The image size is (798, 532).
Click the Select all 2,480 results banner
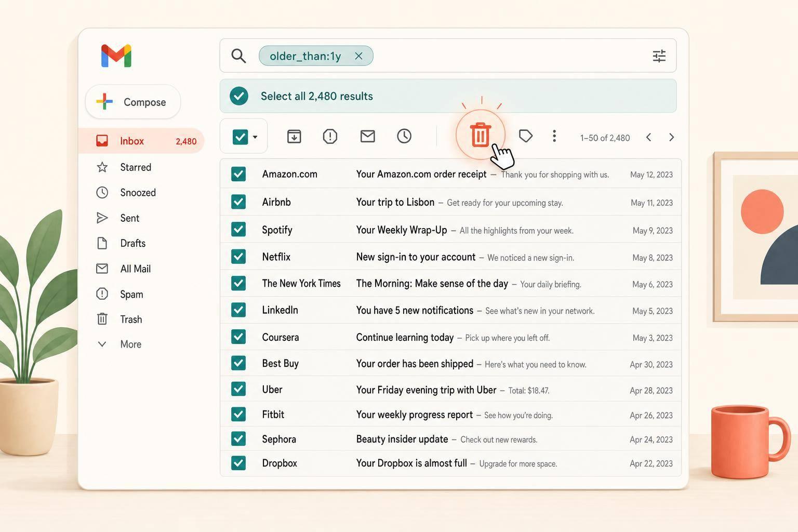(448, 96)
